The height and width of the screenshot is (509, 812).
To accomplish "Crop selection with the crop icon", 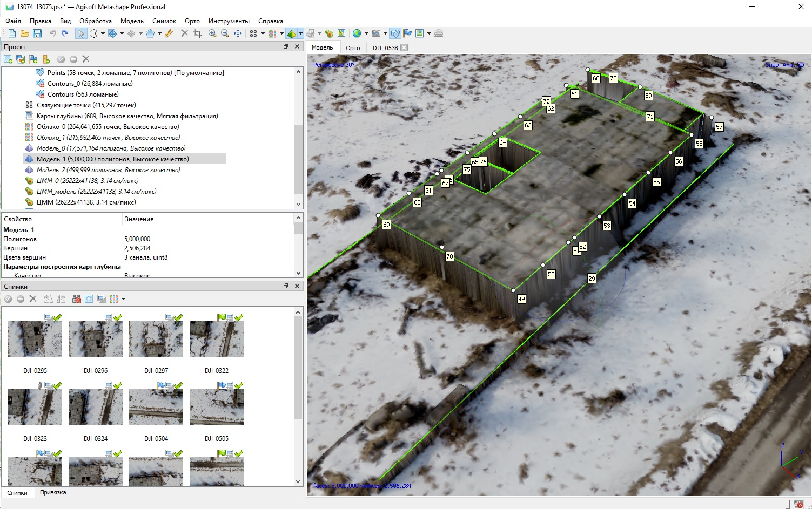I will [197, 33].
